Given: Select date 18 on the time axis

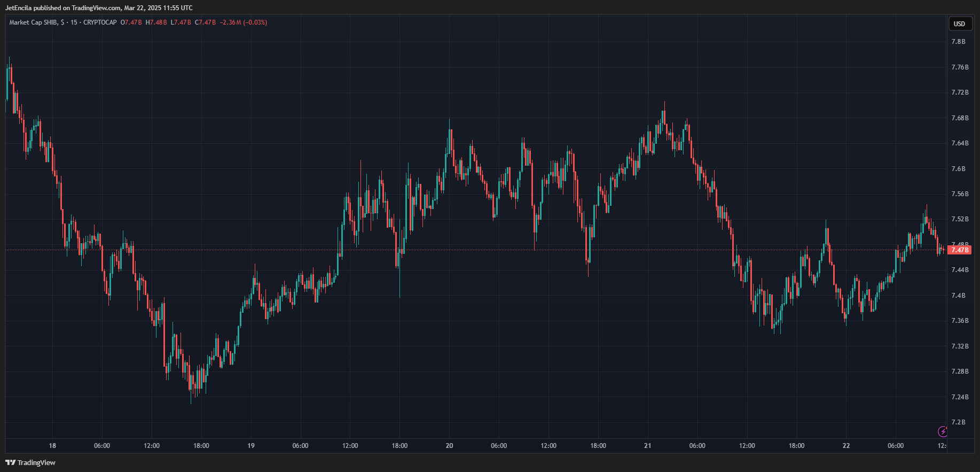Looking at the screenshot, I should (x=52, y=446).
